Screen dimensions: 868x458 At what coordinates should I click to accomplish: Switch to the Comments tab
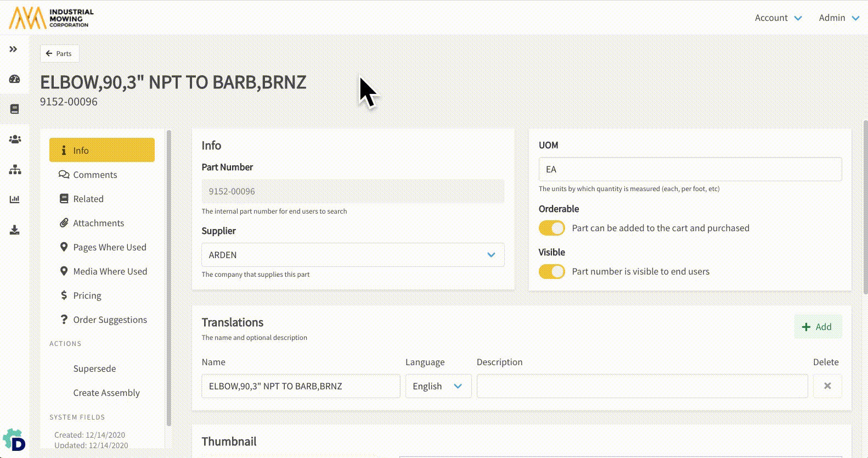pos(95,175)
